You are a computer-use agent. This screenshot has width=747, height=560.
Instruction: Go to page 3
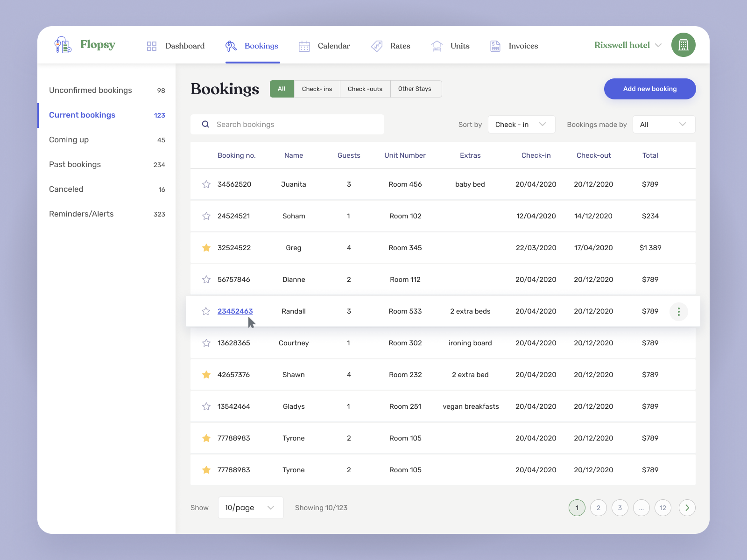pos(620,508)
